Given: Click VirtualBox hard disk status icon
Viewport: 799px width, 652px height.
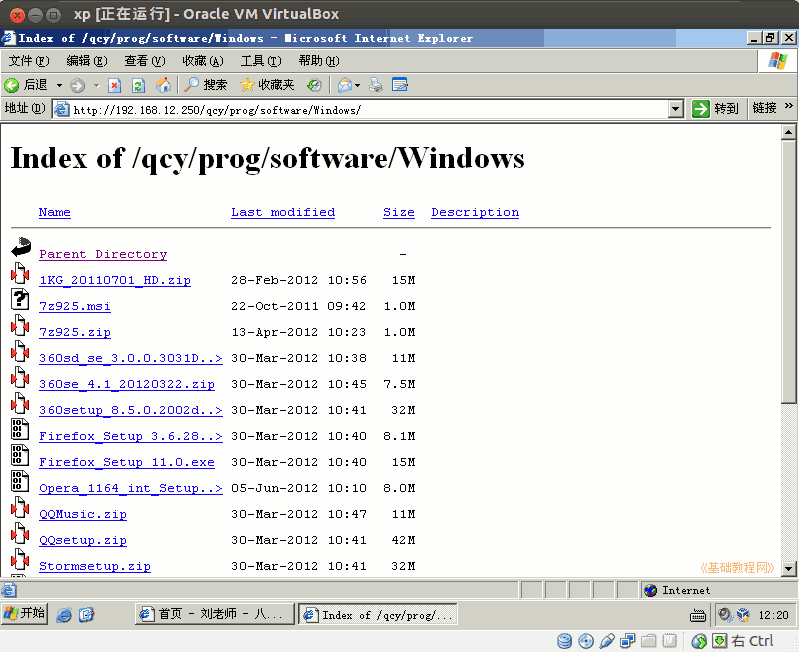Looking at the screenshot, I should pyautogui.click(x=564, y=641).
